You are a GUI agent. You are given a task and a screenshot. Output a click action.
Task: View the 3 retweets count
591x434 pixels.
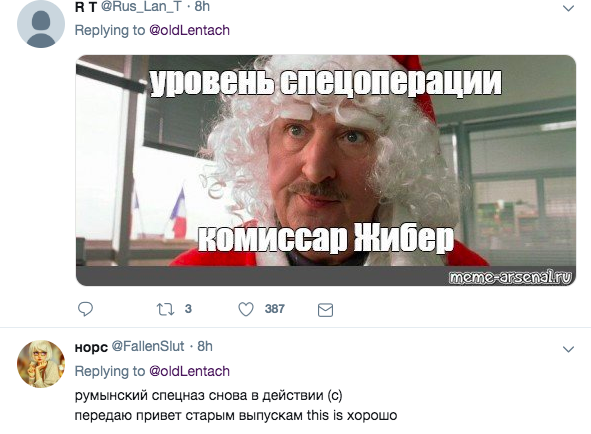click(188, 309)
